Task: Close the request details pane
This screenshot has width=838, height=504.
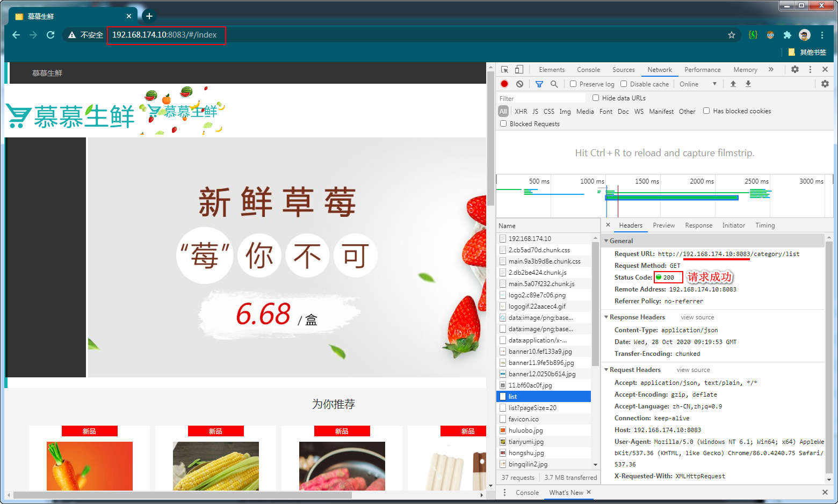Action: pyautogui.click(x=608, y=225)
